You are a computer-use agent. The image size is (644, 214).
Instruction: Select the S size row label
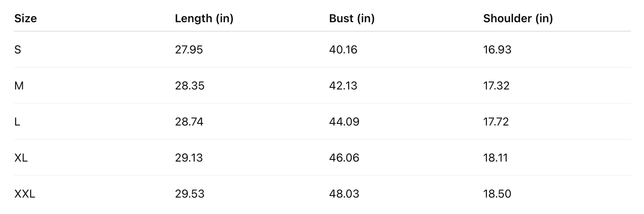coord(18,49)
